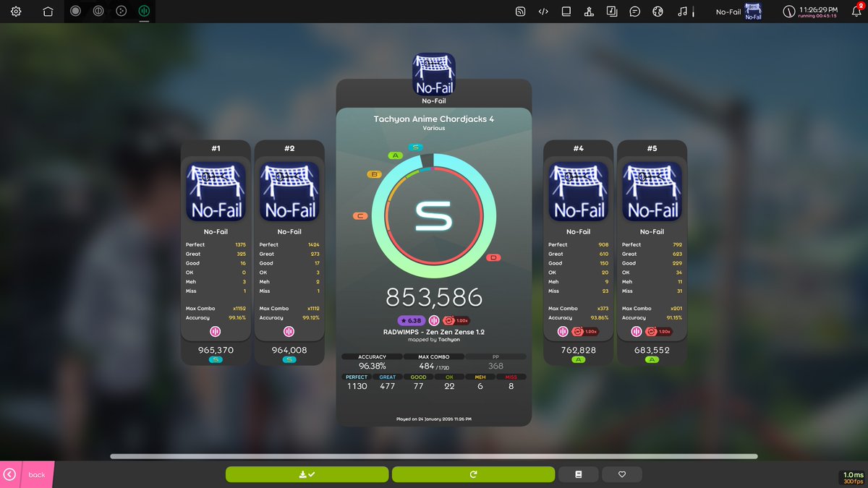The image size is (868, 488).
Task: Click mania ruleset icon on score #1
Action: pyautogui.click(x=216, y=331)
